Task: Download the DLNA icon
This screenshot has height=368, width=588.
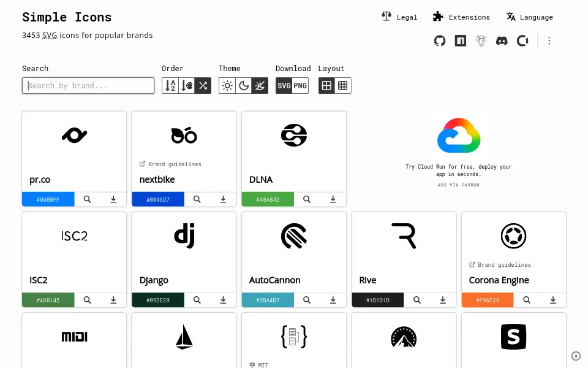Action: [x=333, y=199]
